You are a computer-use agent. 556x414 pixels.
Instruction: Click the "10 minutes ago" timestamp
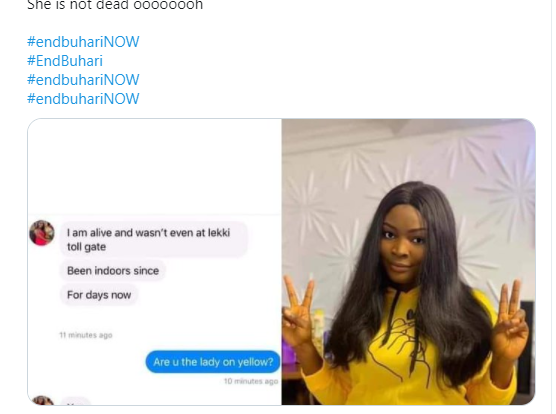click(x=251, y=381)
